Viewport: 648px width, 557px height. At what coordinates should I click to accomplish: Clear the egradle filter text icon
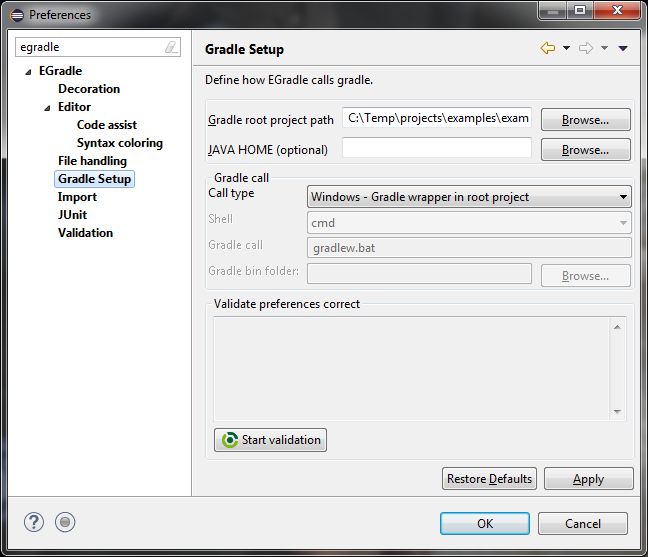[171, 47]
